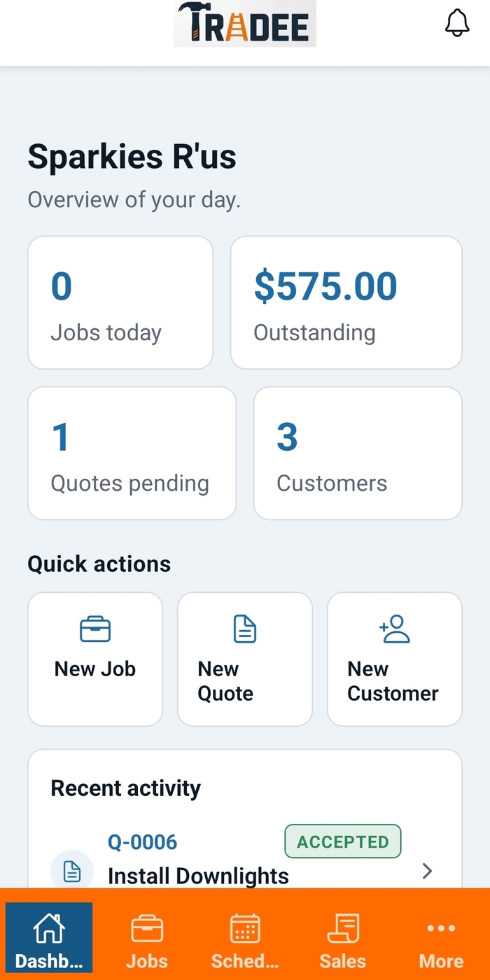
Task: Tap the house icon in the bottom bar
Action: (49, 929)
